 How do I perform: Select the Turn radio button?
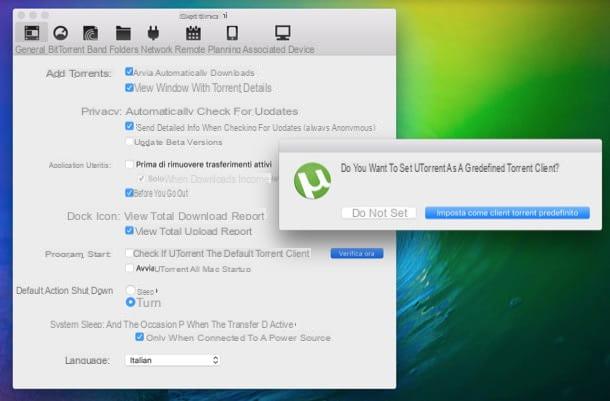(x=130, y=302)
